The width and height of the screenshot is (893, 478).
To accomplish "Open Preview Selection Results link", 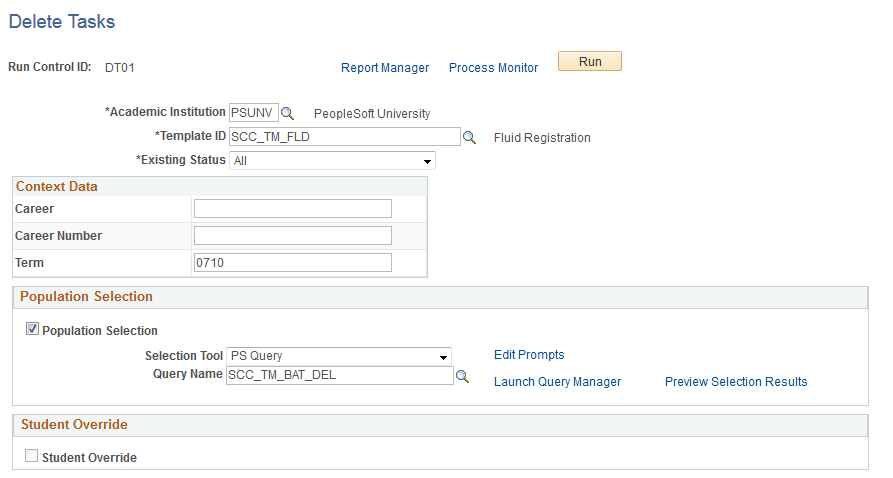I will click(x=736, y=382).
